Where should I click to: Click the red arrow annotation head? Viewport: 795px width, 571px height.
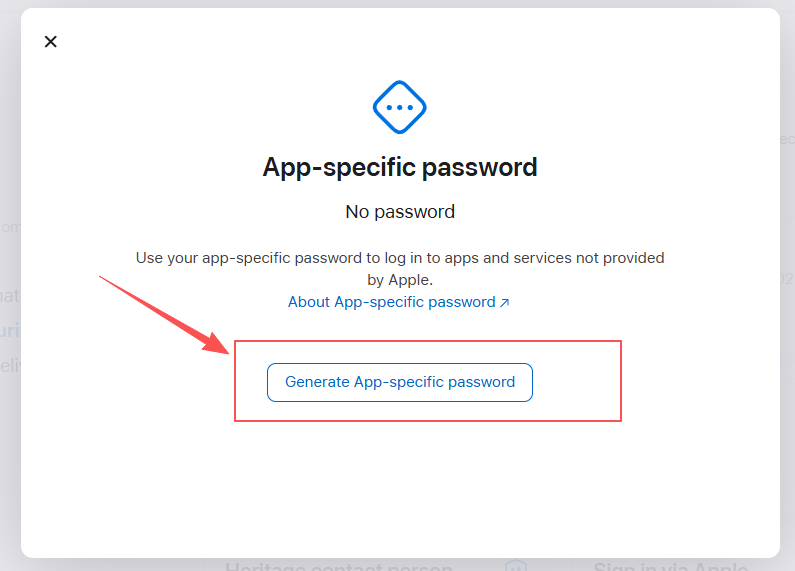point(216,344)
